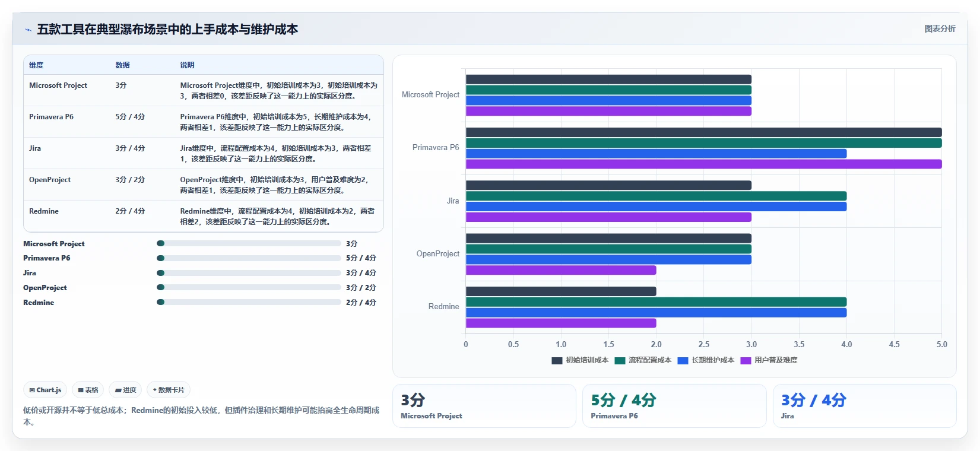The width and height of the screenshot is (980, 451).
Task: Click the blue 长期维护成本 bar for Primavera P6
Action: pos(656,154)
